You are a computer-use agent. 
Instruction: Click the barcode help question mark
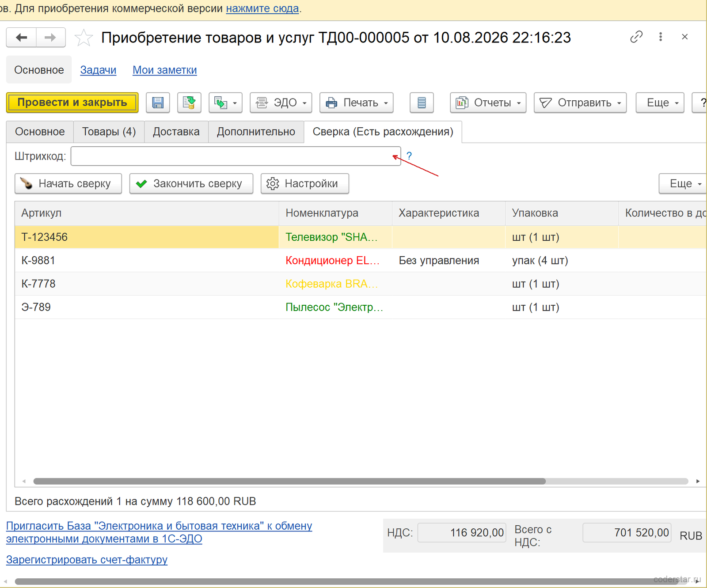(409, 156)
